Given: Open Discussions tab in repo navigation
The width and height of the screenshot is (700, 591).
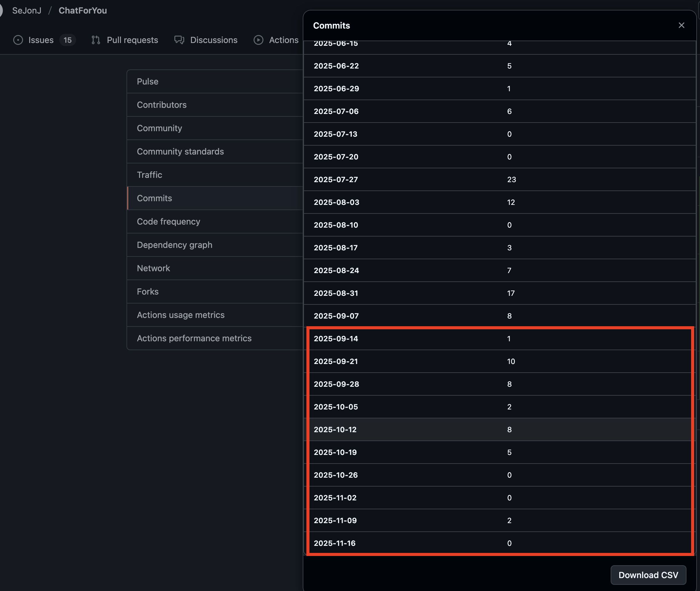Looking at the screenshot, I should [214, 40].
